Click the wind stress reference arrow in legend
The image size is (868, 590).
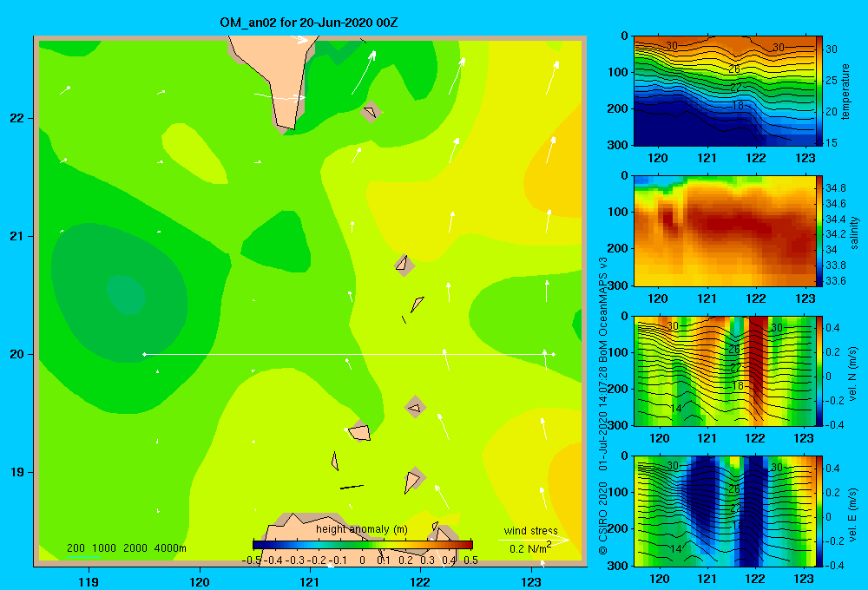coord(534,540)
